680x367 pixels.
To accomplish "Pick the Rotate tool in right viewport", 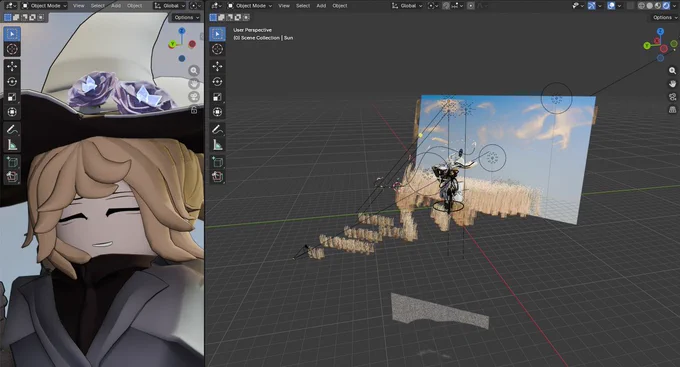I will pyautogui.click(x=217, y=82).
